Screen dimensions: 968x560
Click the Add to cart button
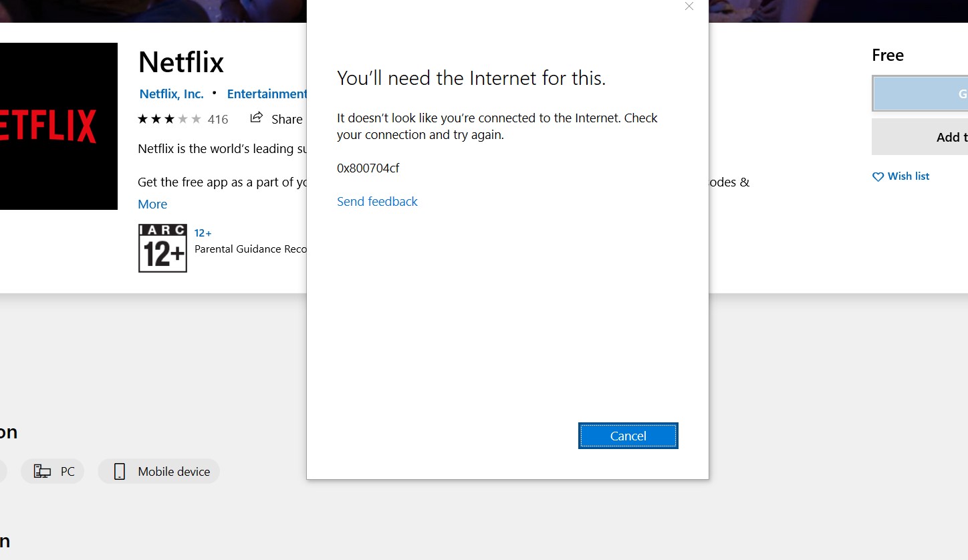point(920,137)
